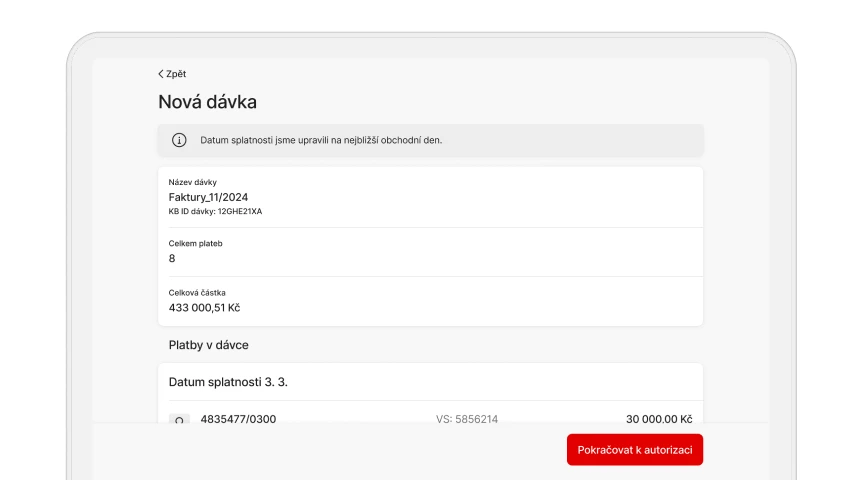Click the Datum splatnosti 3. 3. header
Image resolution: width=864 pixels, height=480 pixels.
click(228, 382)
